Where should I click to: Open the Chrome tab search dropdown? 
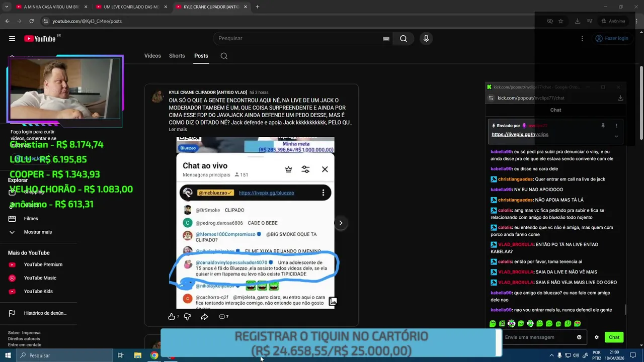click(x=7, y=7)
